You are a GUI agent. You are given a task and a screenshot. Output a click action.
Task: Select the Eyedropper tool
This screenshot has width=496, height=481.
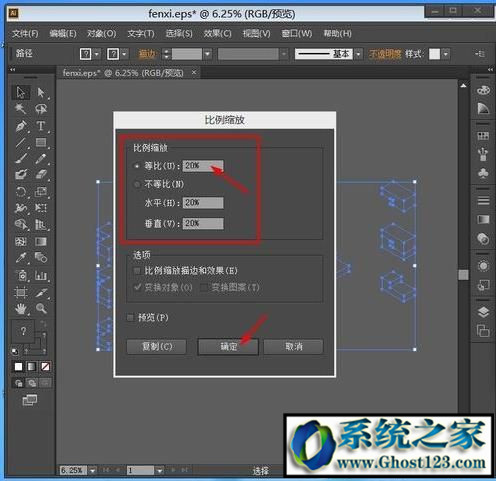click(x=21, y=258)
